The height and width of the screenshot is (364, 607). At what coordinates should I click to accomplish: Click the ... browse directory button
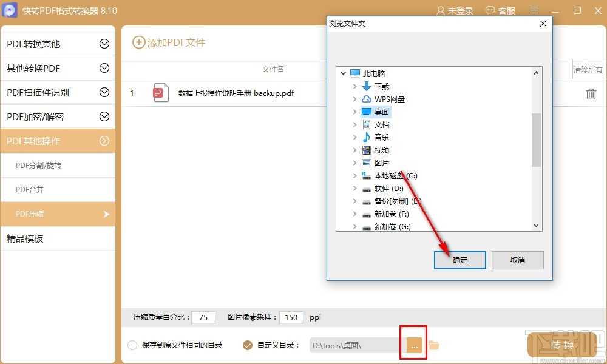pos(414,345)
